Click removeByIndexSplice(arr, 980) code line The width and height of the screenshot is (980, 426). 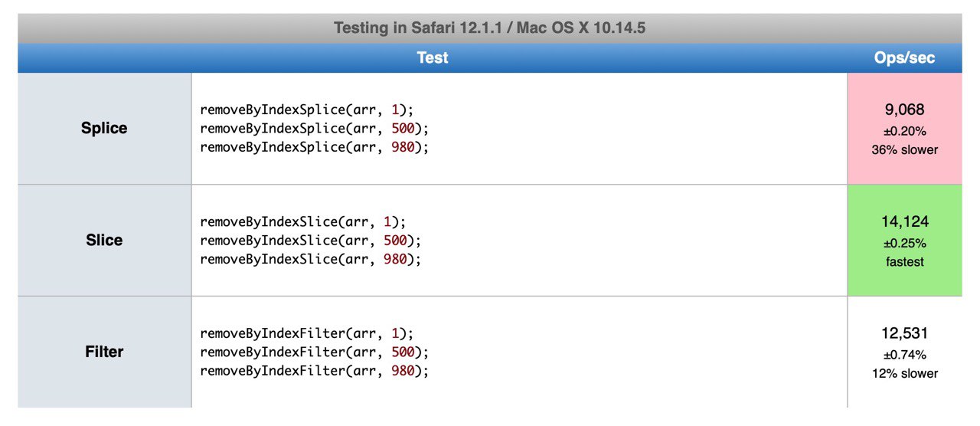315,147
